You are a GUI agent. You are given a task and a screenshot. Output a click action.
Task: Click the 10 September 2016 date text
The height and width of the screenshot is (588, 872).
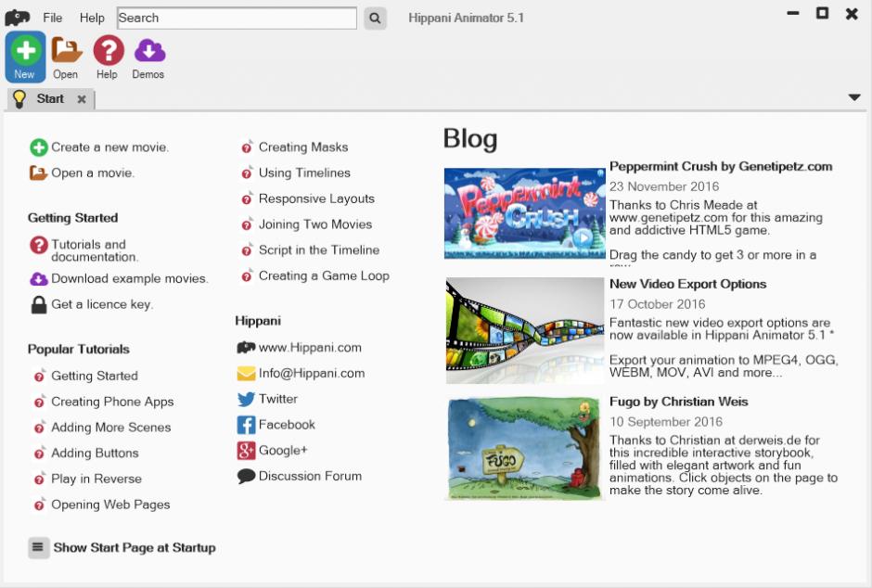(x=664, y=422)
